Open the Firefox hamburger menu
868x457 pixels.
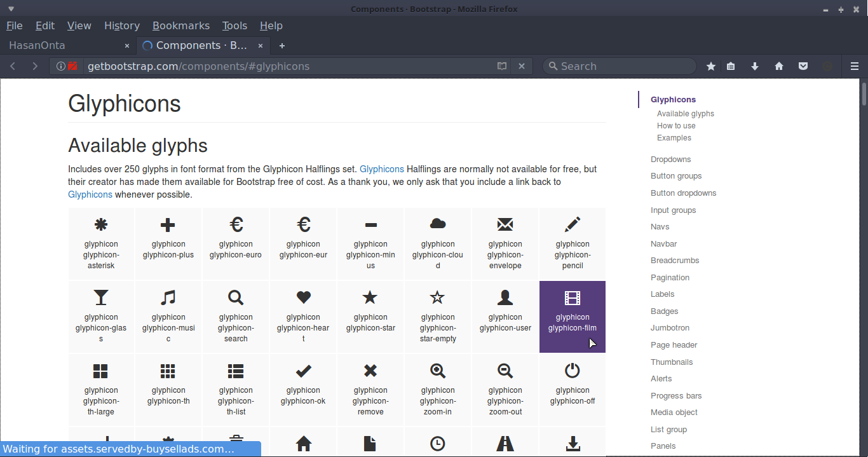click(855, 66)
